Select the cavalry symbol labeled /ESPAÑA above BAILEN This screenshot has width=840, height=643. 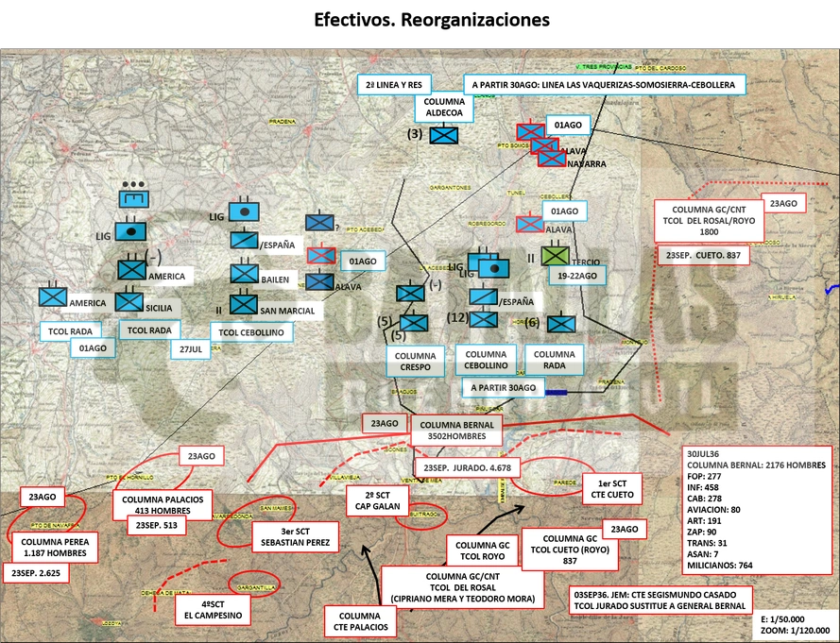245,239
